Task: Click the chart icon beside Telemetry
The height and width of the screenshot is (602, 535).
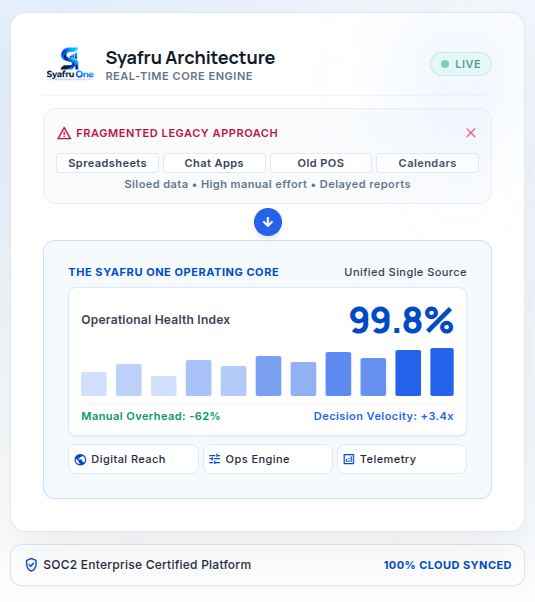Action: tap(349, 459)
